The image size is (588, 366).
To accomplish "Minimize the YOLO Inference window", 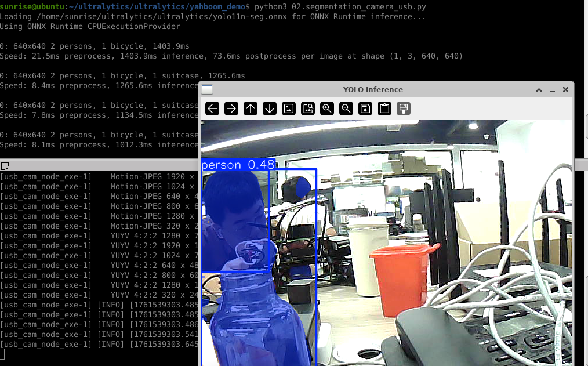I will pos(552,90).
